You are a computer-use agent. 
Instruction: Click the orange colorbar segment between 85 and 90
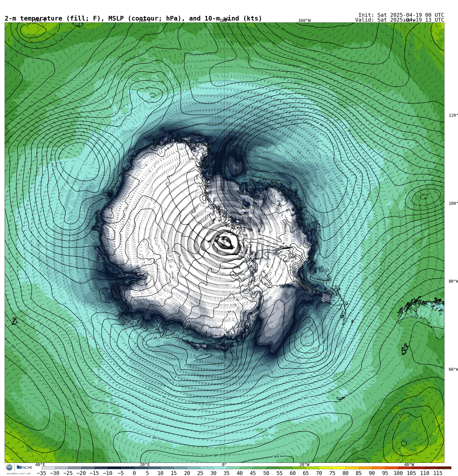365,468
